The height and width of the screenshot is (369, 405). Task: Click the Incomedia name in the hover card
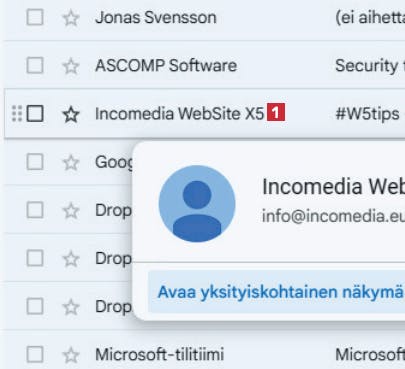point(333,186)
